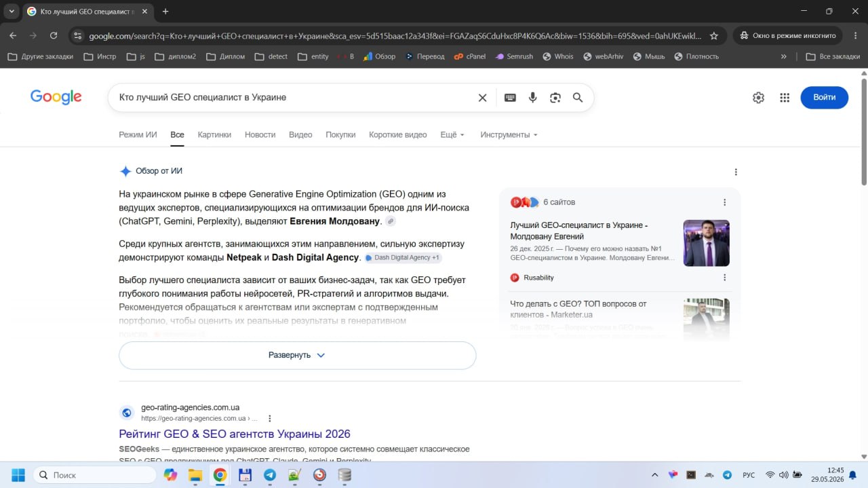Click the Войти sign-in button
This screenshot has width=868, height=488.
tap(824, 98)
